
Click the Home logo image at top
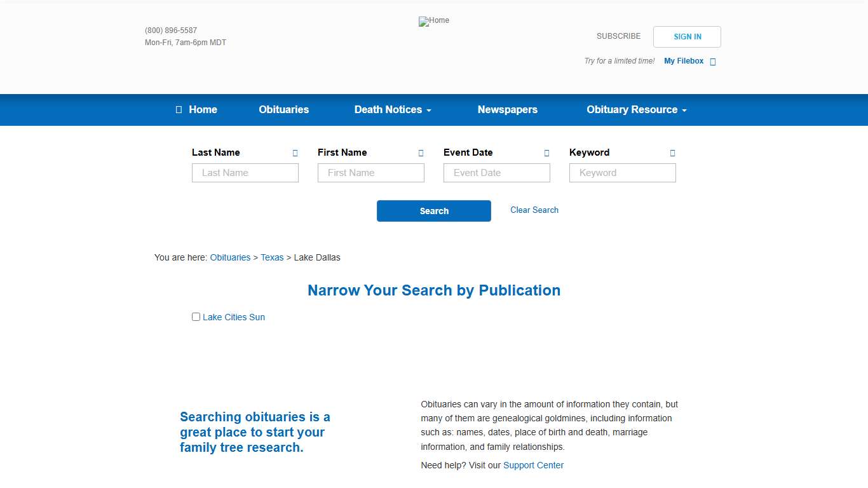(433, 21)
